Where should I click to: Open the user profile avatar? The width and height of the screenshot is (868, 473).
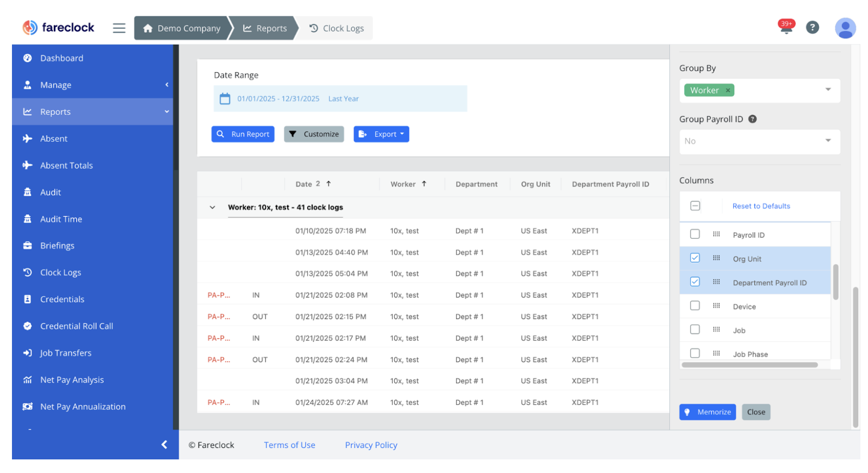pyautogui.click(x=845, y=28)
